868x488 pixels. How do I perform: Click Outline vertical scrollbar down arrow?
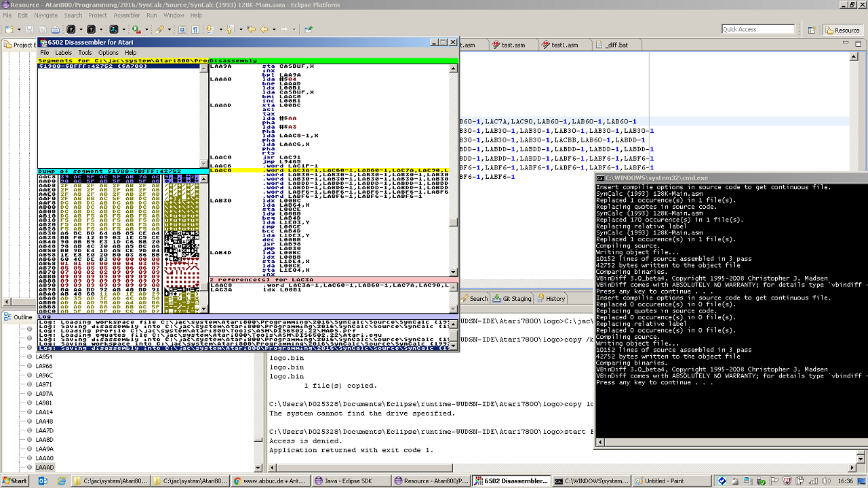tap(258, 467)
